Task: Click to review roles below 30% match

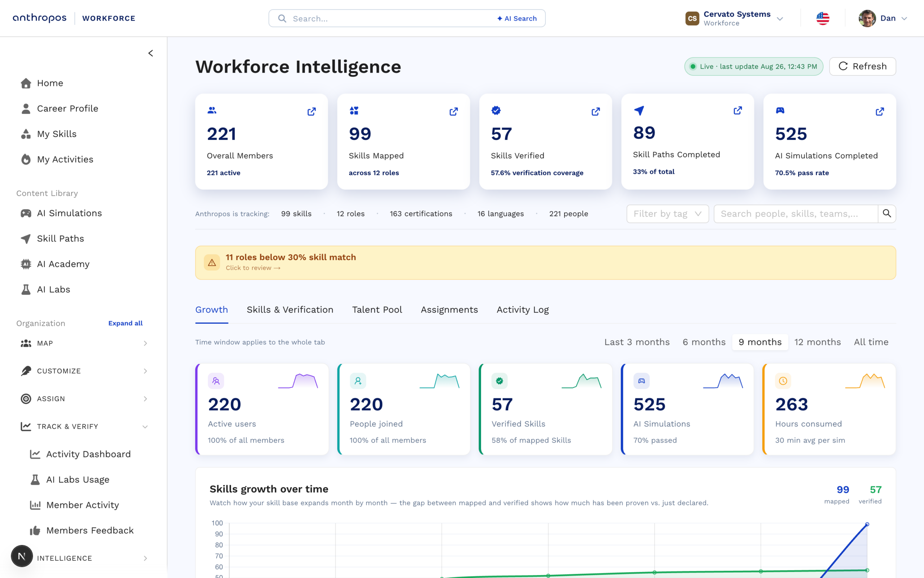Action: click(253, 268)
